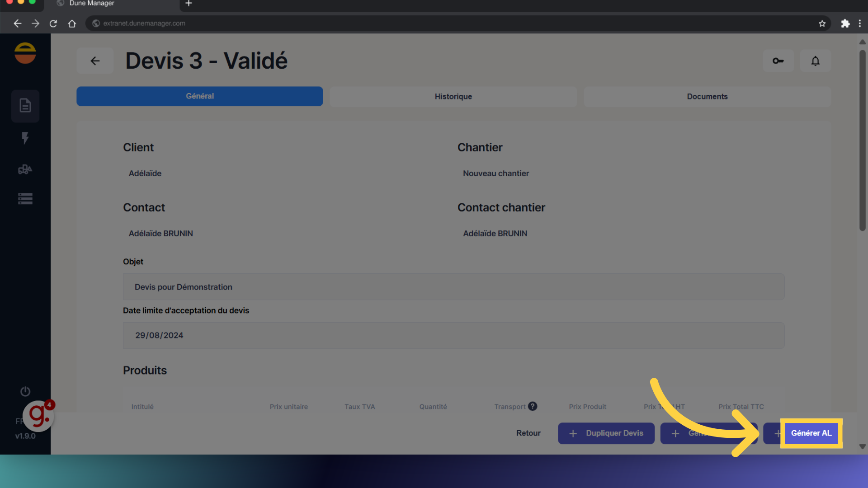
Task: Select the Général tab
Action: coord(199,96)
